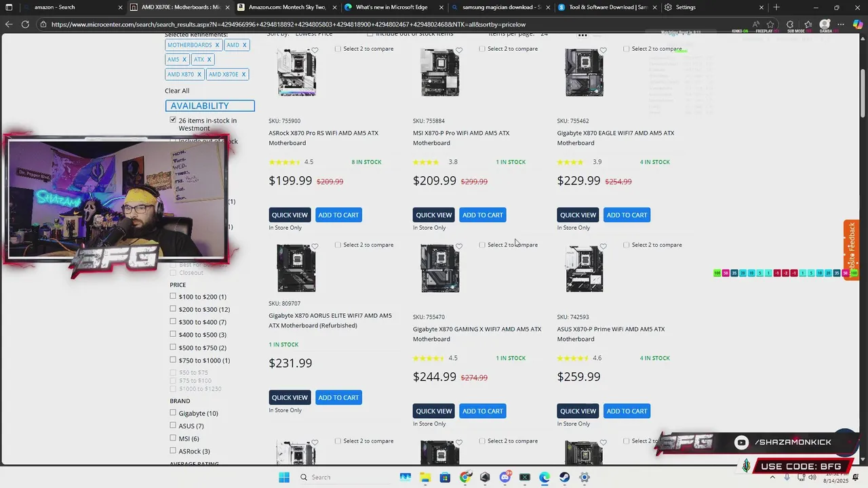This screenshot has height=488, width=868.
Task: Filter by ASUS brand
Action: click(173, 426)
